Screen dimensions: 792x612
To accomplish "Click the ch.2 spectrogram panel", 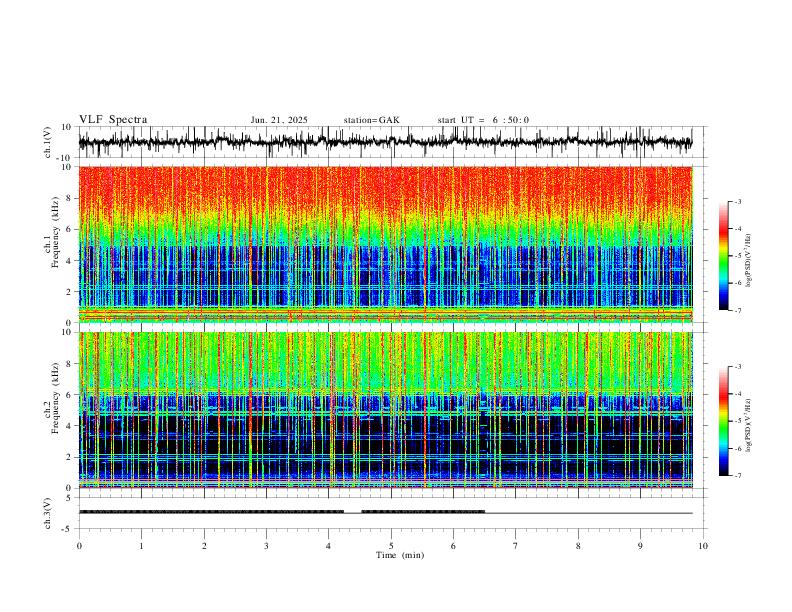I will coord(385,410).
